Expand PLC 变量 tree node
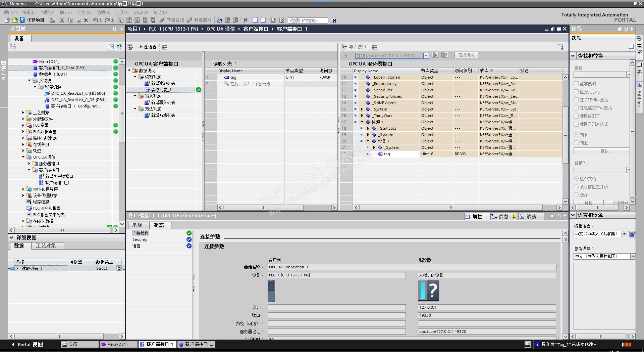Viewport: 644px width, 352px height. coord(23,125)
